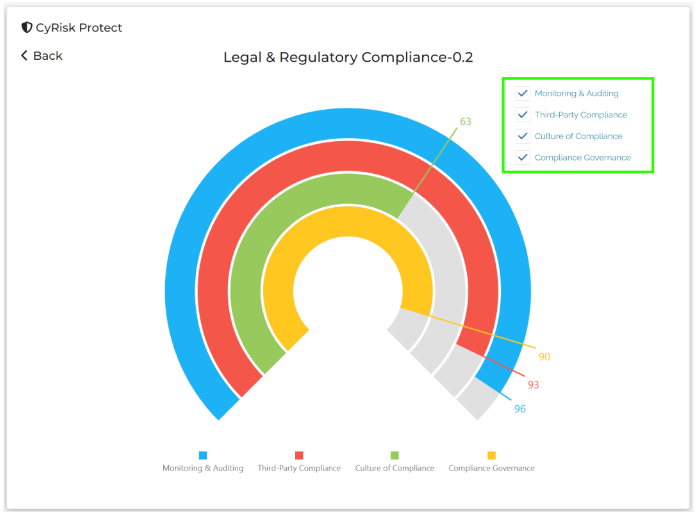Click the value label 96
This screenshot has height=514, width=696.
click(520, 409)
